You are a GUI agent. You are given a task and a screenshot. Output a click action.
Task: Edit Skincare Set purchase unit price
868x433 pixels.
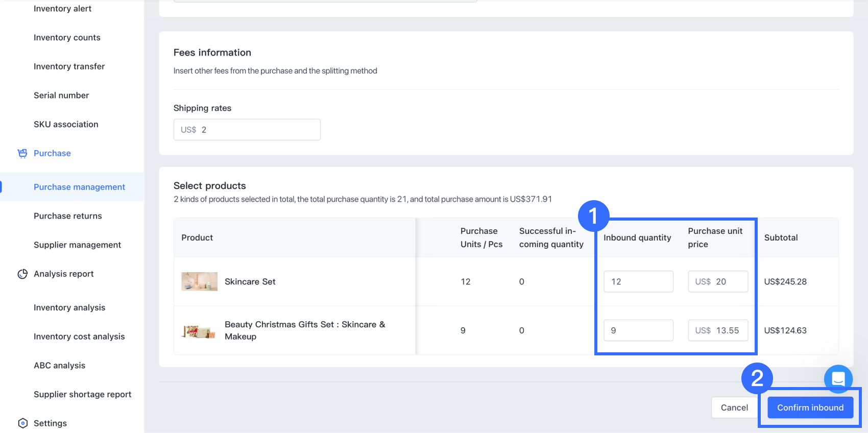(x=718, y=282)
